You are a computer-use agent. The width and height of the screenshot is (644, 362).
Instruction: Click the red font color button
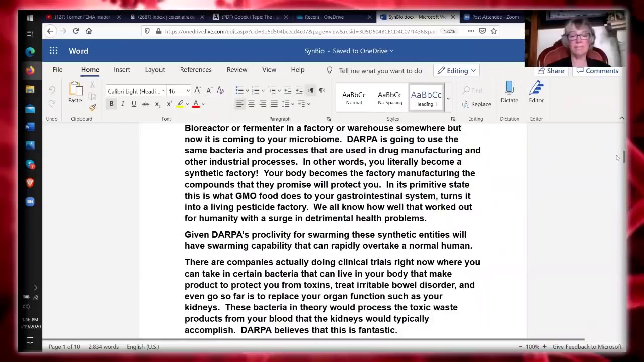tap(196, 104)
